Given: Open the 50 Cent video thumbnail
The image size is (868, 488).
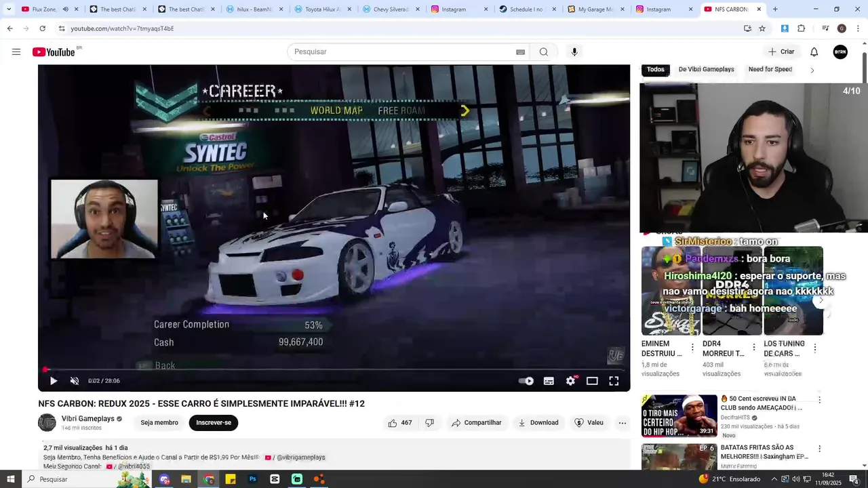Looking at the screenshot, I should pos(679,415).
